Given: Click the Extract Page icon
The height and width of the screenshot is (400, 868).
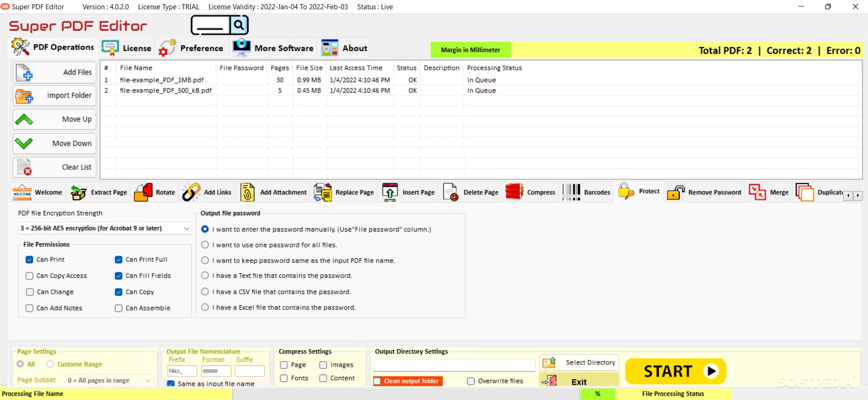Looking at the screenshot, I should coord(78,192).
